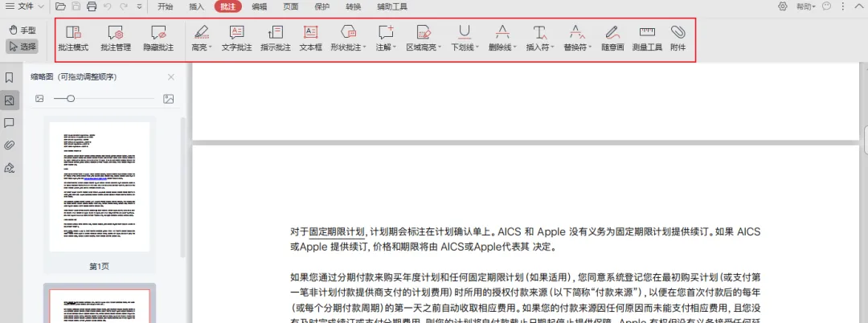Expand the 替换符 dropdown arrow
The height and width of the screenshot is (323, 868).
[x=590, y=48]
